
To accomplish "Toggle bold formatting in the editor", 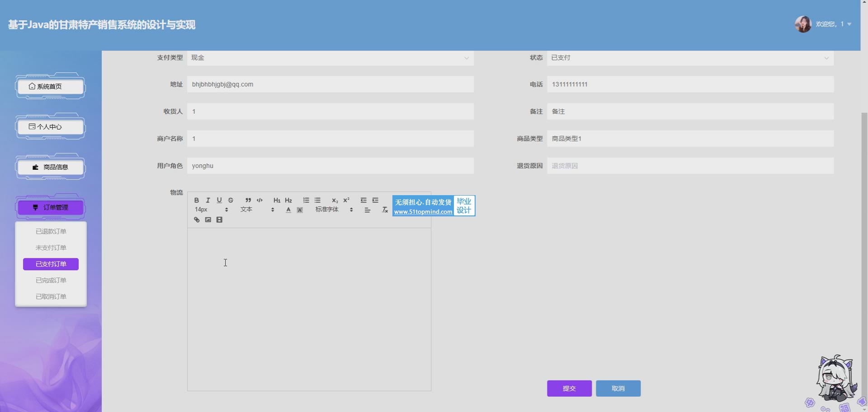I will 197,200.
